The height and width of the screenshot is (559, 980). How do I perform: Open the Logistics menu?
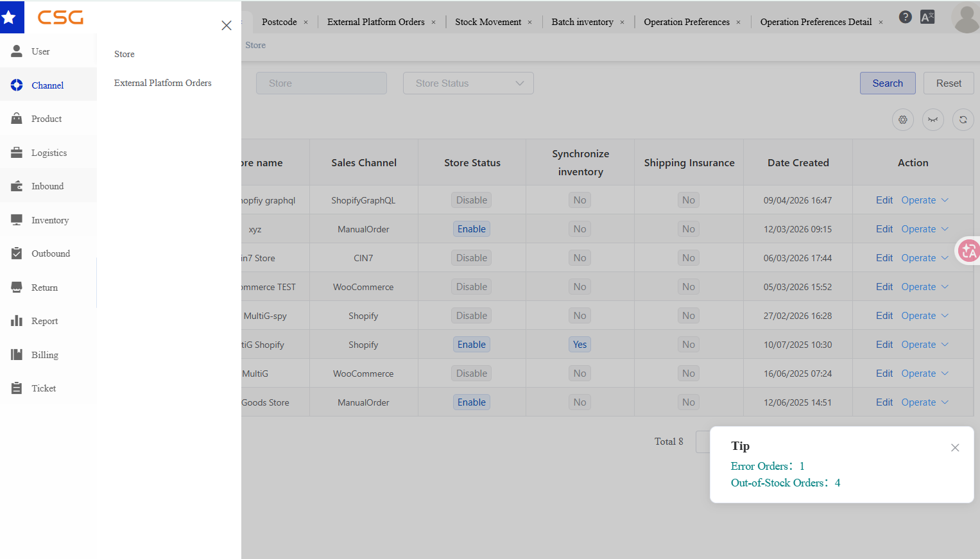(48, 153)
